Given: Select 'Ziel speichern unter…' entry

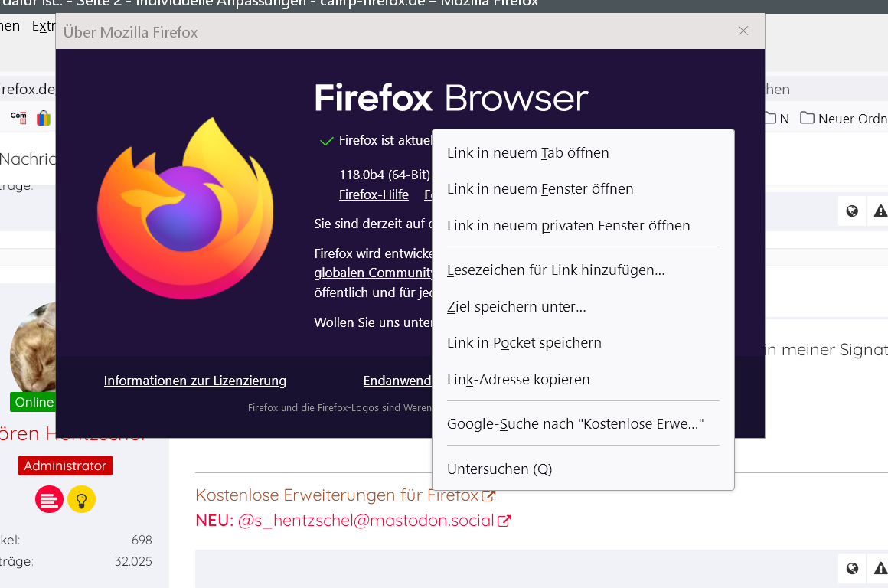Looking at the screenshot, I should pos(583,306).
